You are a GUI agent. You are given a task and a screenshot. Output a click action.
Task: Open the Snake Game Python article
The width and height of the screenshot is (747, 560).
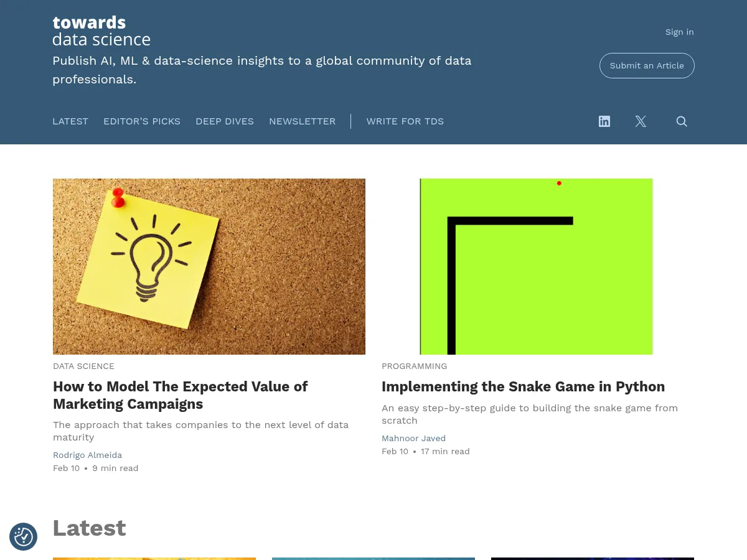click(523, 386)
